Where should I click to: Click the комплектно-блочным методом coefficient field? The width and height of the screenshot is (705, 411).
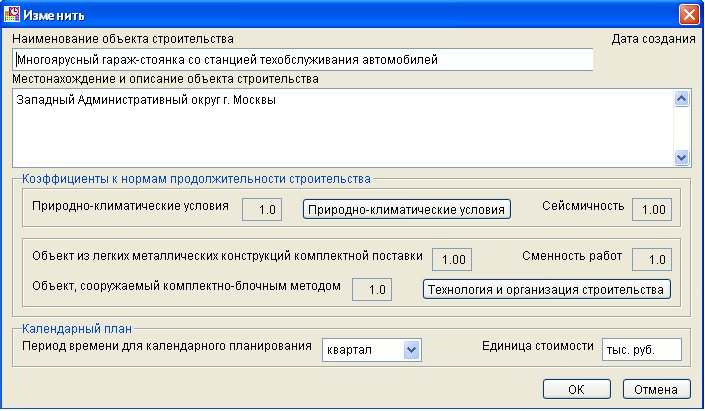(372, 290)
